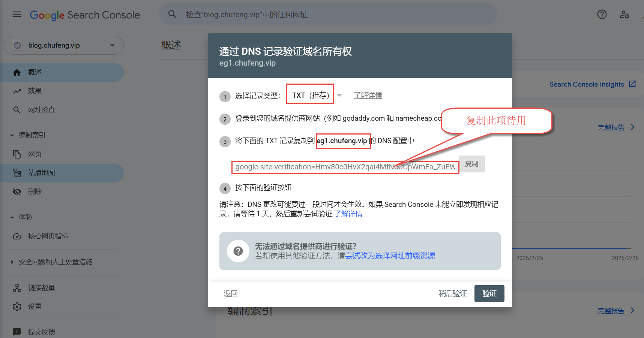Click chevron next to lower 完整报告
Image resolution: width=644 pixels, height=338 pixels.
[633, 310]
